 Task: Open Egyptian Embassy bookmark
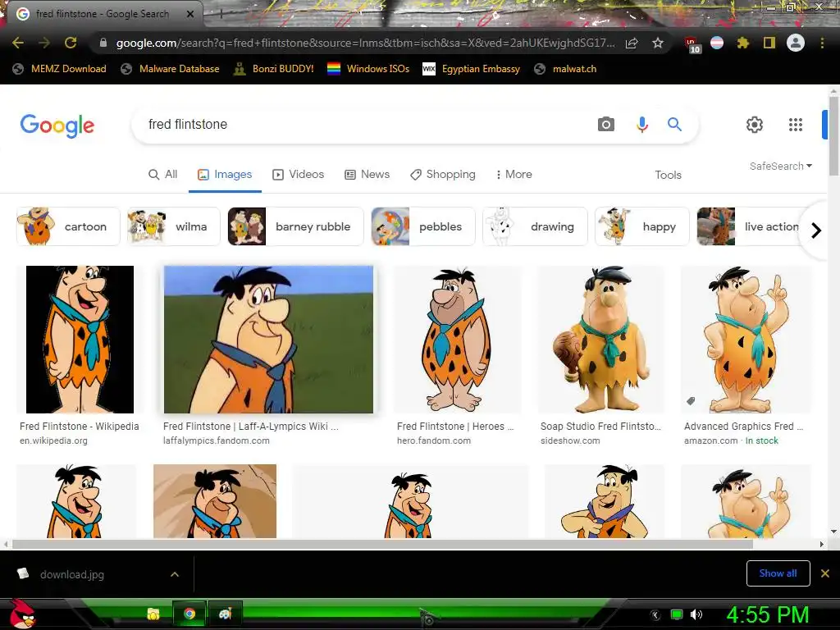click(x=472, y=69)
